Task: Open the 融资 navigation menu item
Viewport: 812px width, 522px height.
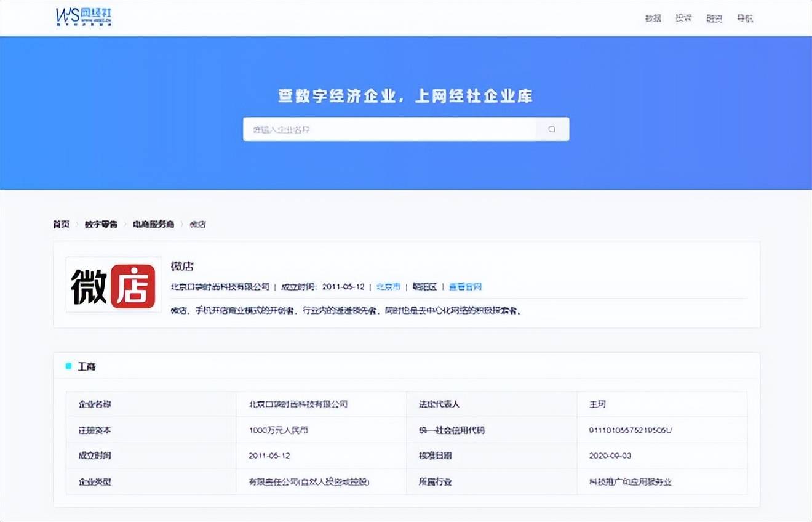Action: (x=714, y=18)
